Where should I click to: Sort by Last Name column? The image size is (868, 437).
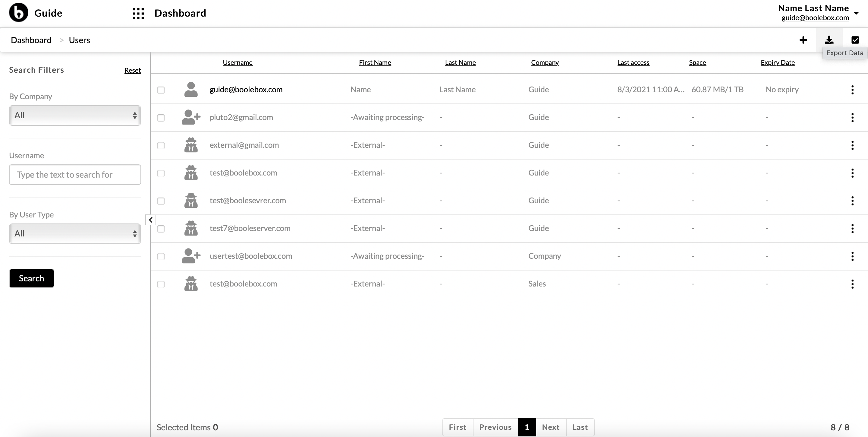pos(460,62)
